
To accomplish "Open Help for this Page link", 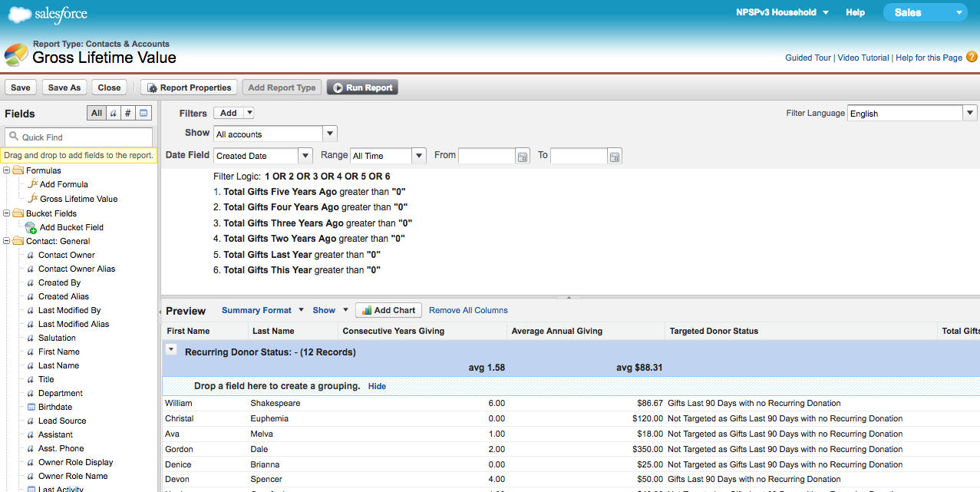I will pyautogui.click(x=929, y=58).
